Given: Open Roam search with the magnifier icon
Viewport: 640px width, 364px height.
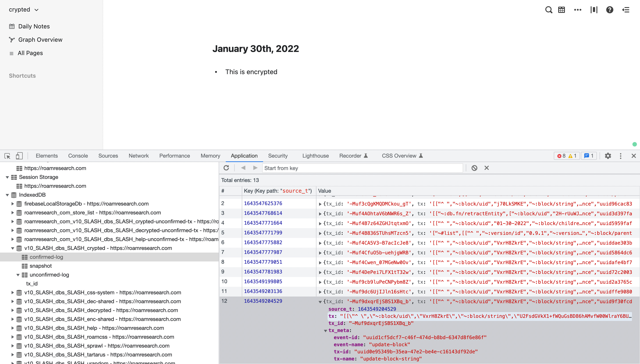Looking at the screenshot, I should tap(548, 10).
